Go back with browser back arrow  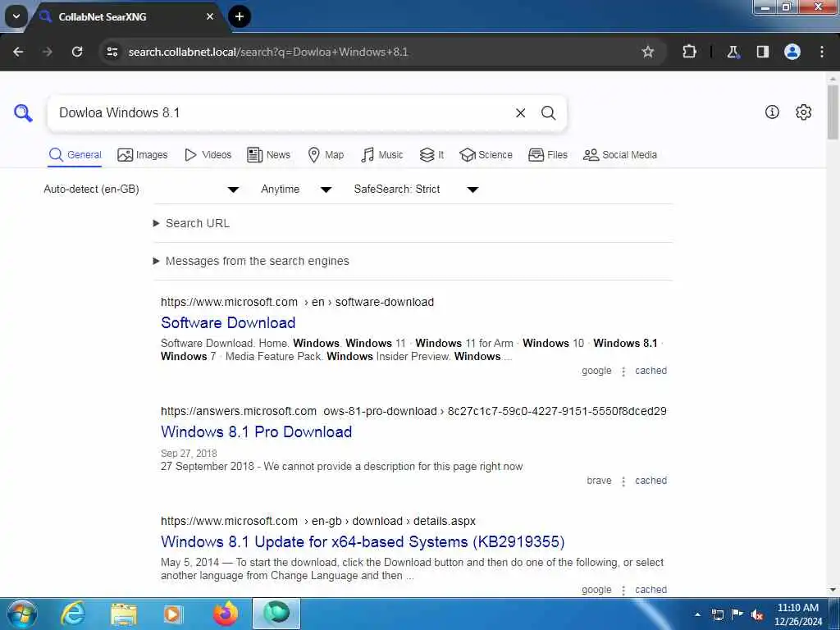coord(18,52)
